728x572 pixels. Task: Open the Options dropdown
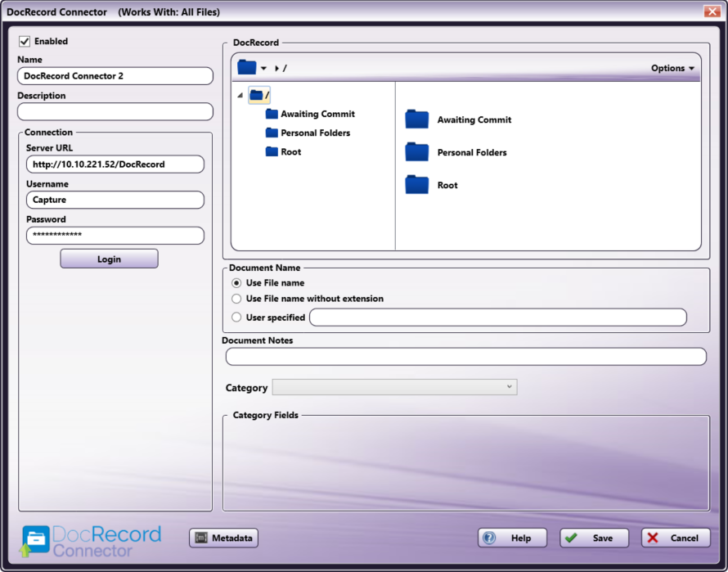coord(672,68)
